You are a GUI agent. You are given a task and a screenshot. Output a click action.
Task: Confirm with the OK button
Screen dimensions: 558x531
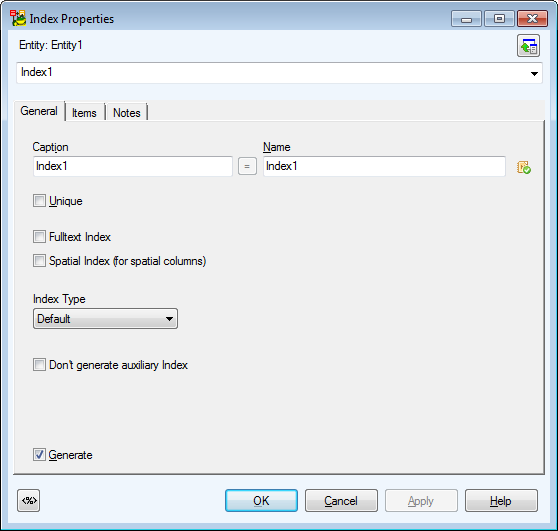click(x=261, y=500)
